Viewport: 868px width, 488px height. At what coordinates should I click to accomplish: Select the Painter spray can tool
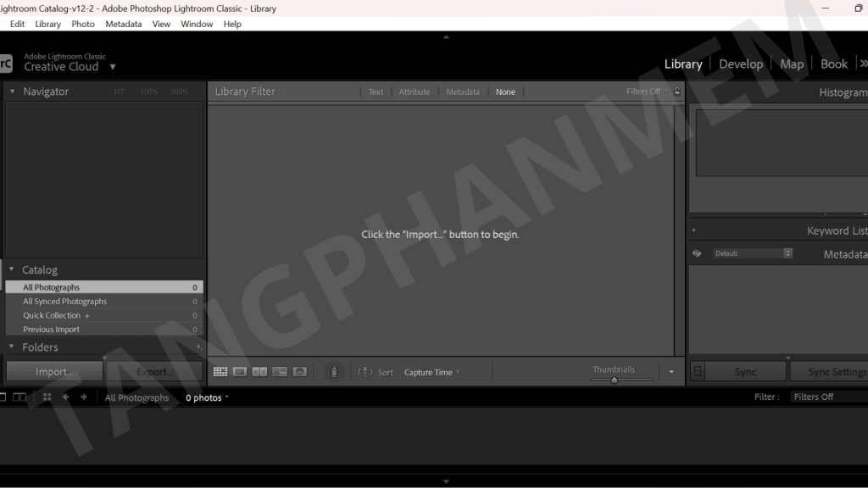point(334,372)
